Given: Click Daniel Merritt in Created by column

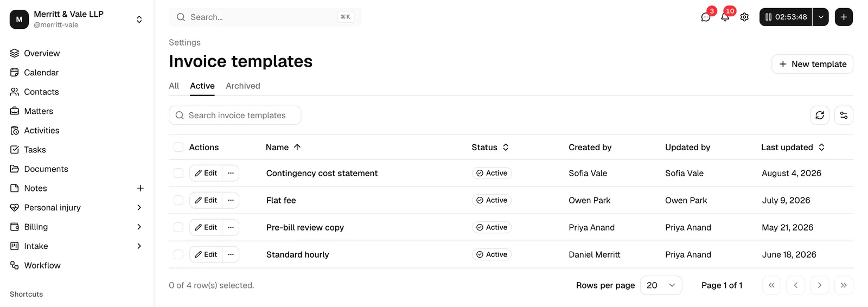Looking at the screenshot, I should coord(594,254).
